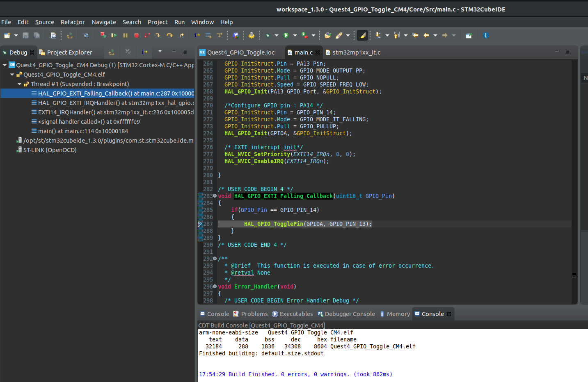
Task: Collapse code fold at line 283
Action: pyautogui.click(x=215, y=196)
